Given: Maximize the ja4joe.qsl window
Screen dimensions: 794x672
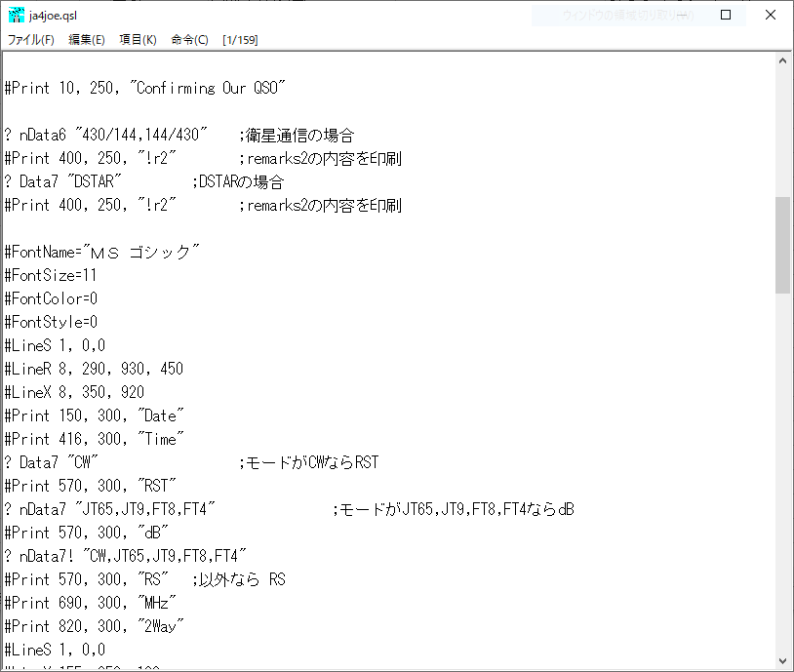Looking at the screenshot, I should click(726, 16).
